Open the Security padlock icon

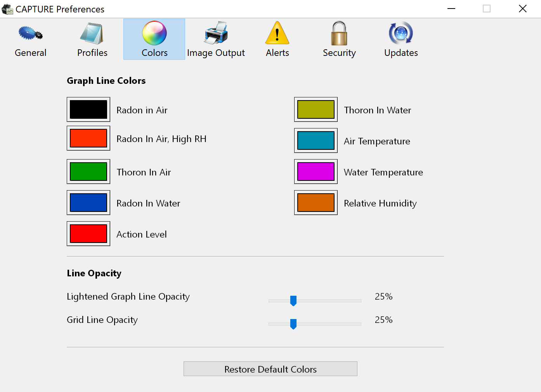point(339,34)
